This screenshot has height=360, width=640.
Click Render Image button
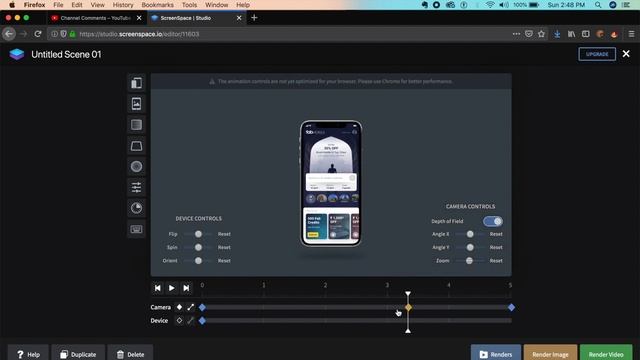[550, 354]
